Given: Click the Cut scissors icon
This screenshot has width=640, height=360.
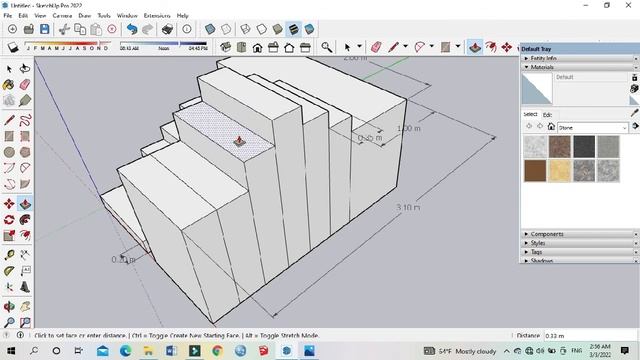Looking at the screenshot, I should pos(64,29).
